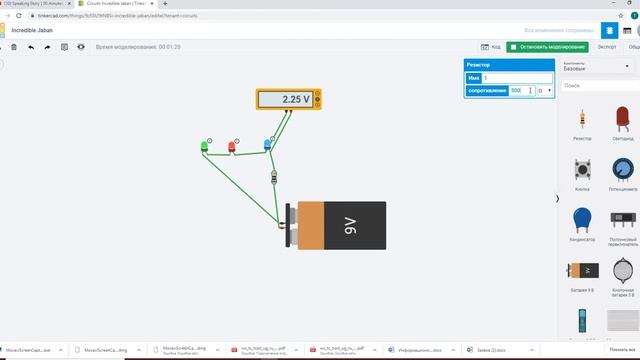Select the pushbutton component in the palette
This screenshot has width=640, height=360.
pyautogui.click(x=582, y=174)
